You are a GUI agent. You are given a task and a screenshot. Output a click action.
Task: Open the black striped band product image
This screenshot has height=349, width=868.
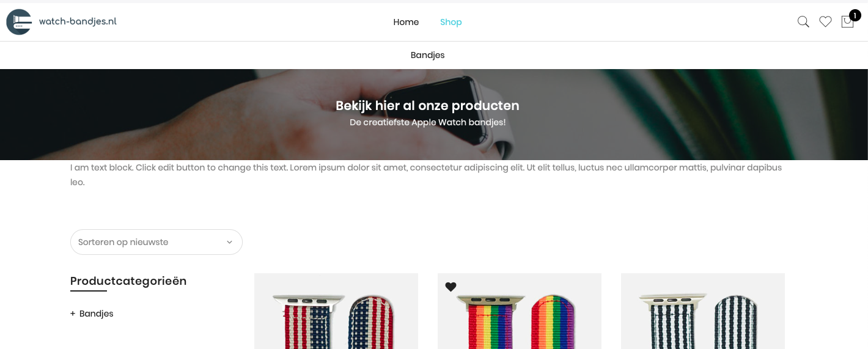click(703, 311)
